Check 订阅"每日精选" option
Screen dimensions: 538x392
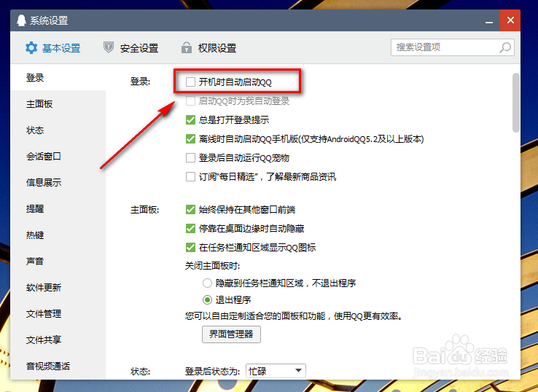click(190, 176)
